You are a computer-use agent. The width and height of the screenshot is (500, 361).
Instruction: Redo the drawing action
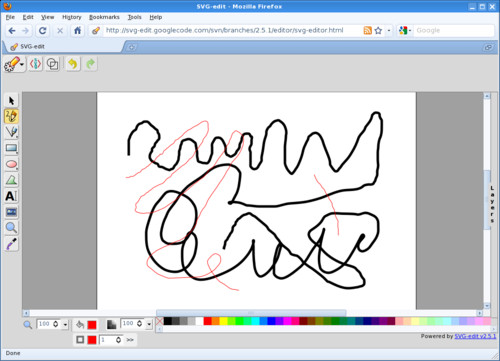tap(90, 64)
